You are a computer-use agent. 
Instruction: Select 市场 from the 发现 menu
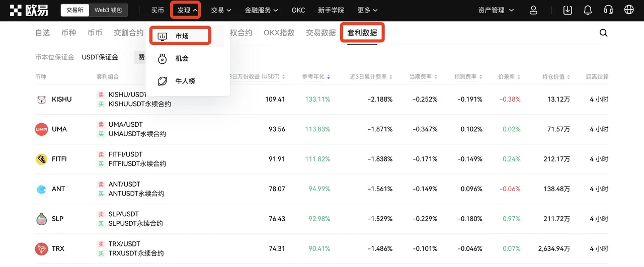(x=181, y=36)
